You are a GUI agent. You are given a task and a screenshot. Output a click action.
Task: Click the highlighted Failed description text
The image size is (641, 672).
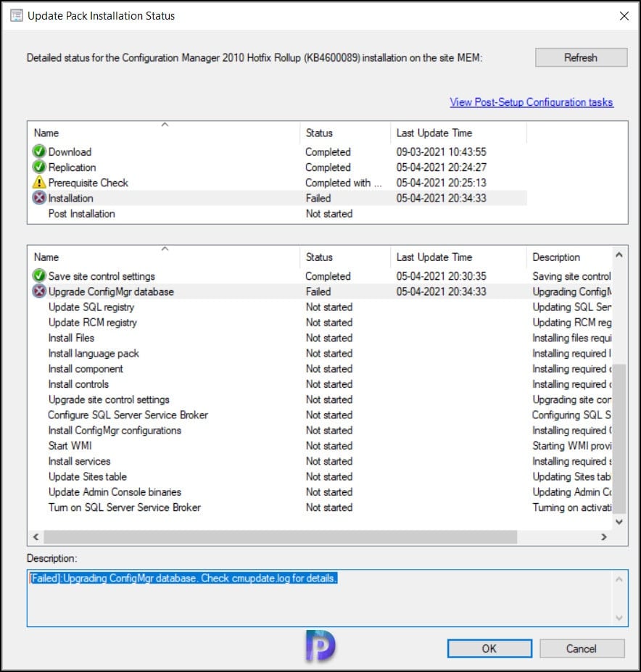click(183, 578)
